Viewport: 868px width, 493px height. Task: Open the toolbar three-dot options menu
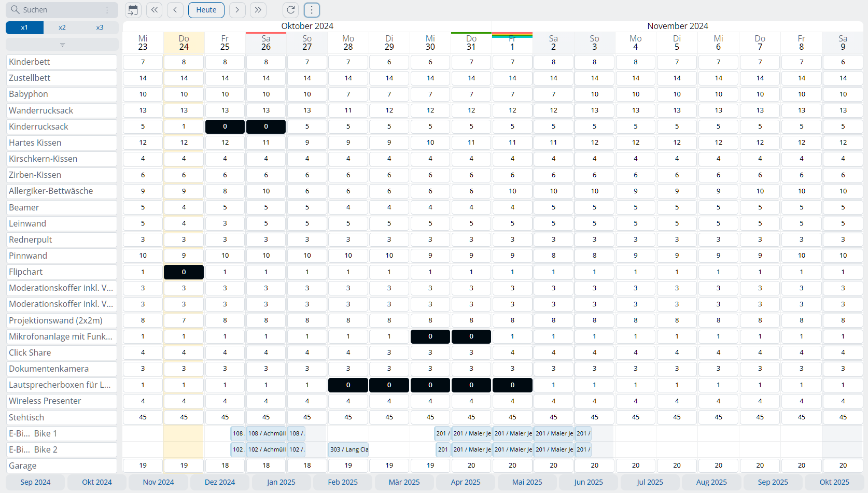coord(312,10)
